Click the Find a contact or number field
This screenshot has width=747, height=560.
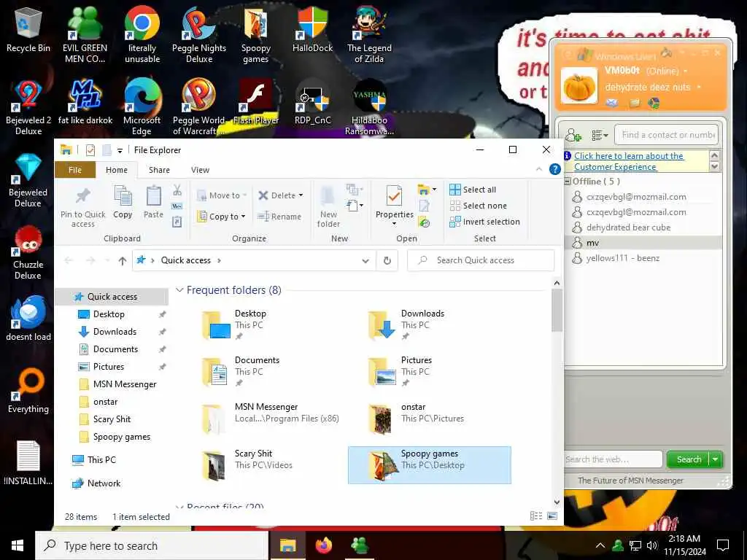pos(666,135)
